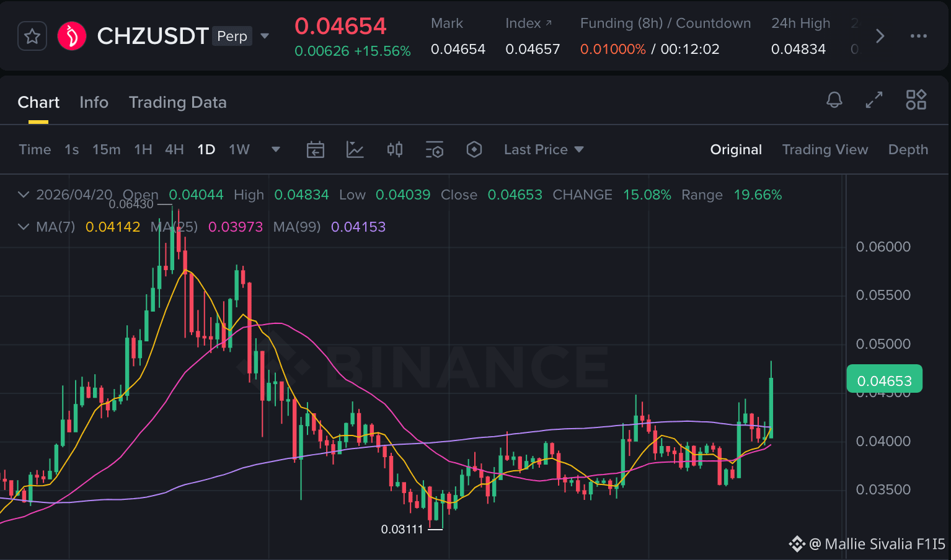Click the candle date 2026/04/20
Image resolution: width=951 pixels, height=560 pixels.
[74, 195]
